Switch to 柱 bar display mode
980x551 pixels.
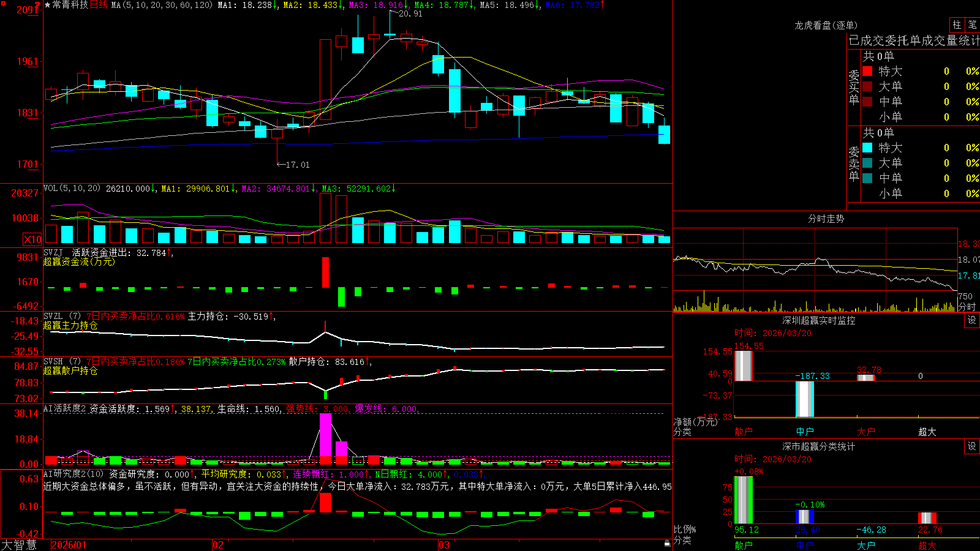[x=957, y=25]
